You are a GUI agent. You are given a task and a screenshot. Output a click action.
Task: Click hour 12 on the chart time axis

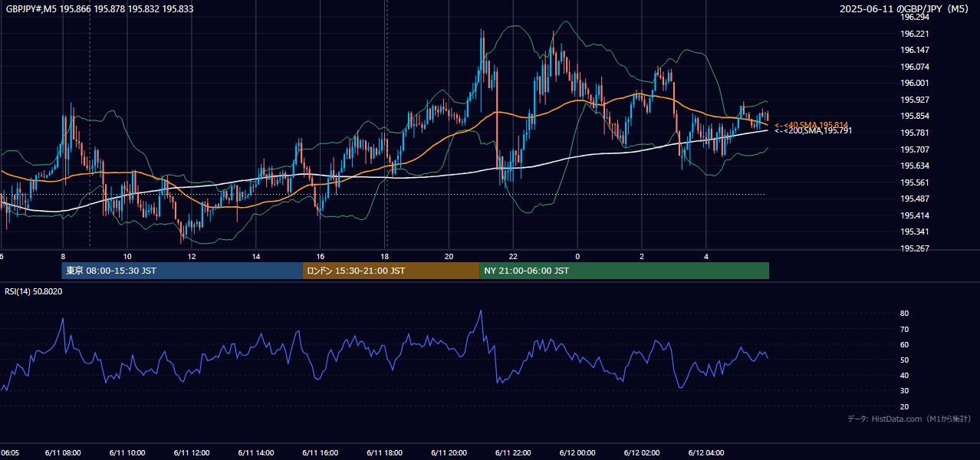(192, 256)
